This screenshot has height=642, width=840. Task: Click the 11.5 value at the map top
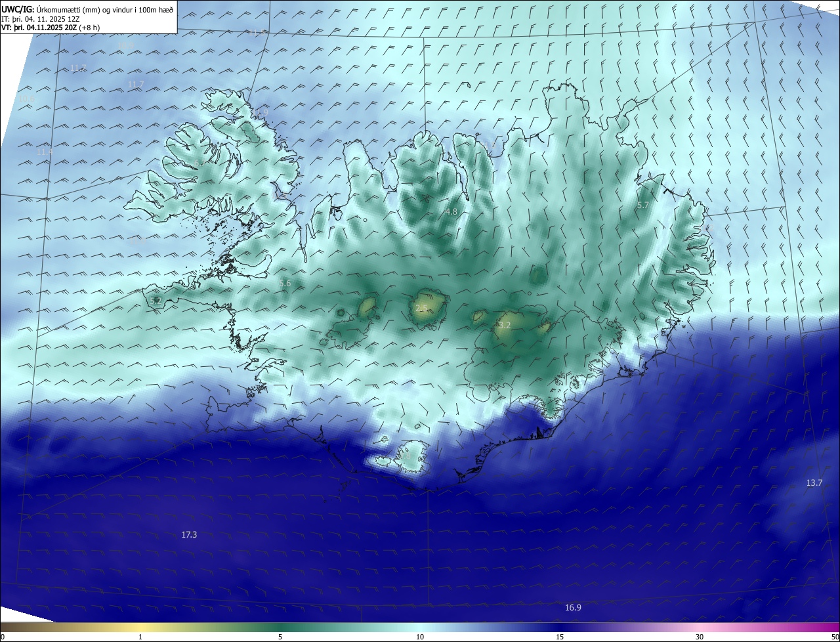(x=257, y=33)
